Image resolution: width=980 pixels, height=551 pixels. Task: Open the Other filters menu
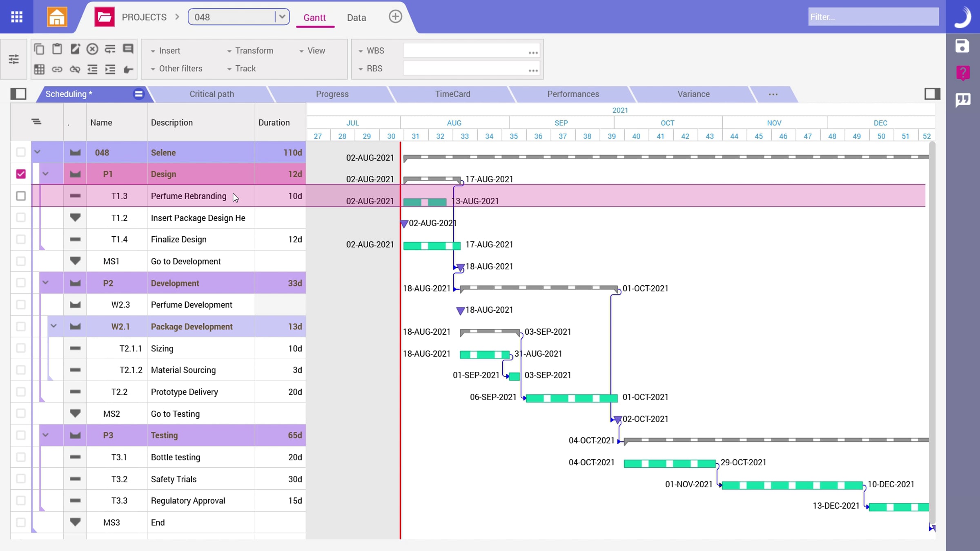(176, 69)
